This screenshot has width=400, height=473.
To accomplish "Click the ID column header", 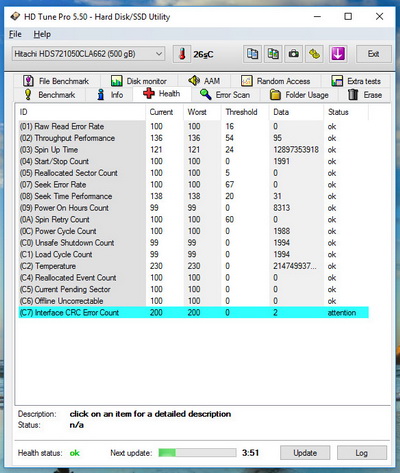I will (82, 112).
